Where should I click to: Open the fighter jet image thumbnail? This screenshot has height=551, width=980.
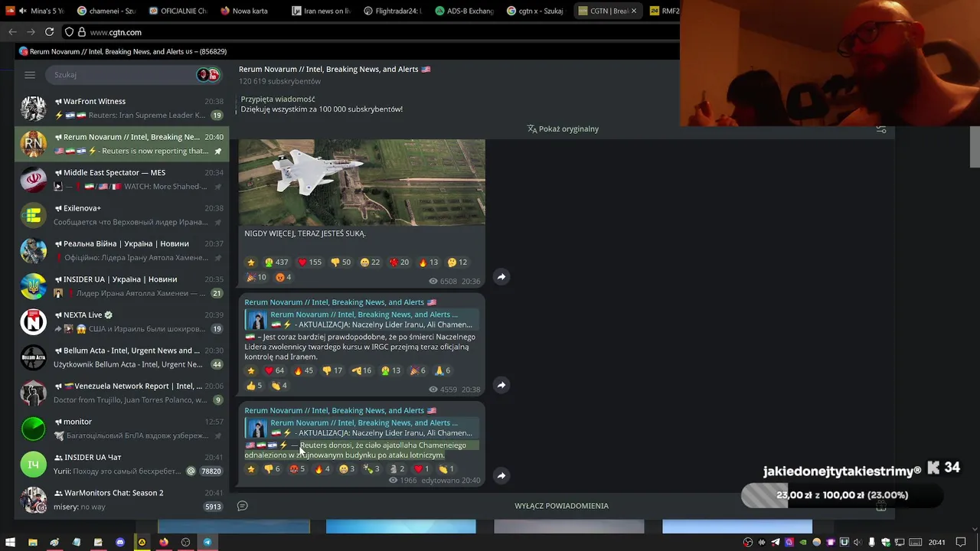pos(361,182)
